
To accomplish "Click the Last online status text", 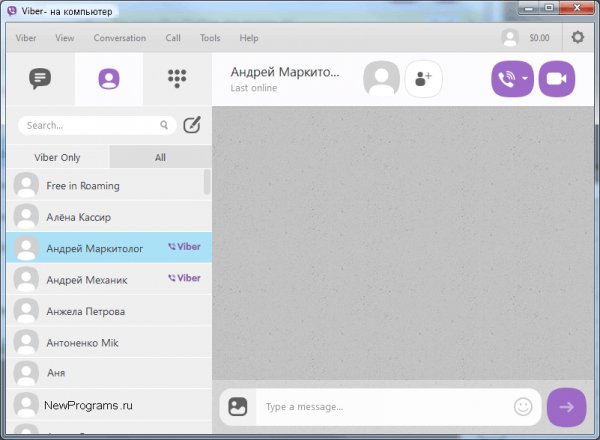I will pos(254,88).
